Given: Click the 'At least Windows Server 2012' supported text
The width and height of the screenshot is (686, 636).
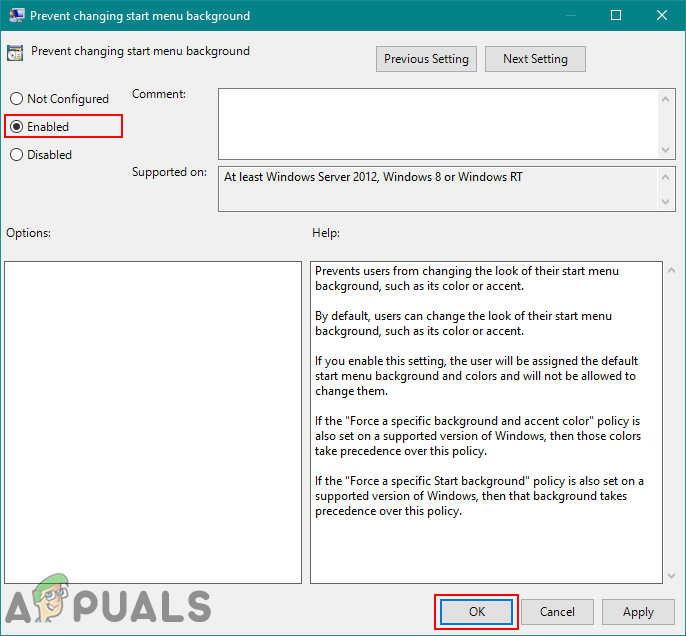Looking at the screenshot, I should [373, 177].
